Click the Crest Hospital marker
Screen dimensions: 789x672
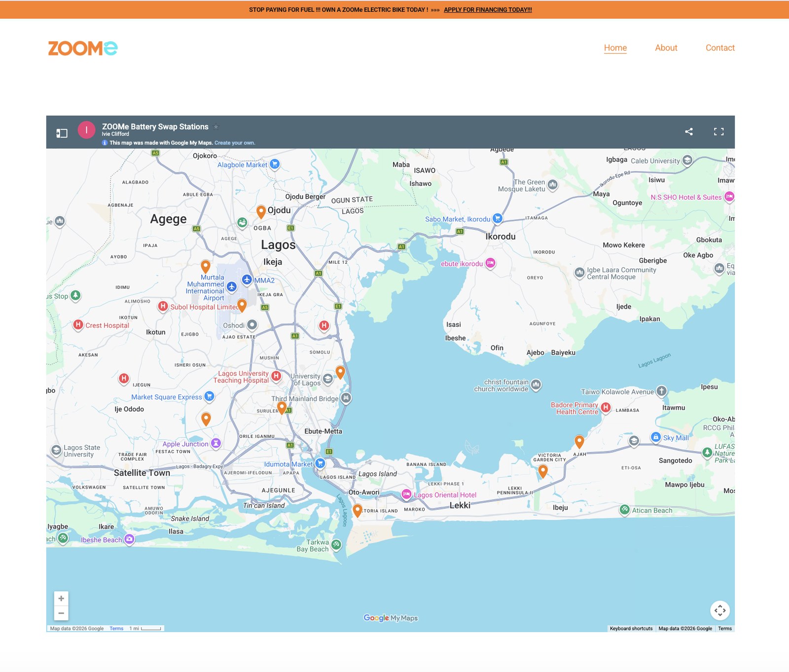[x=78, y=324]
